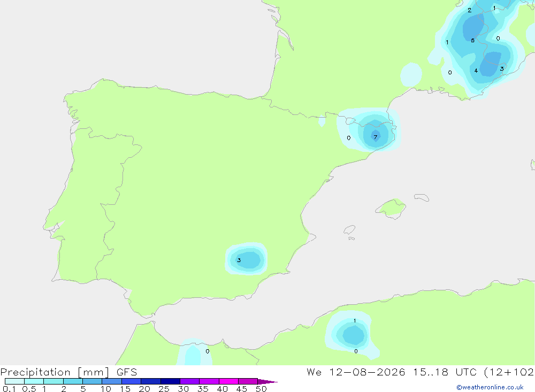The height and width of the screenshot is (392, 535).
Task: Click the 5–10 mm legend swatch
Action: pyautogui.click(x=93, y=381)
